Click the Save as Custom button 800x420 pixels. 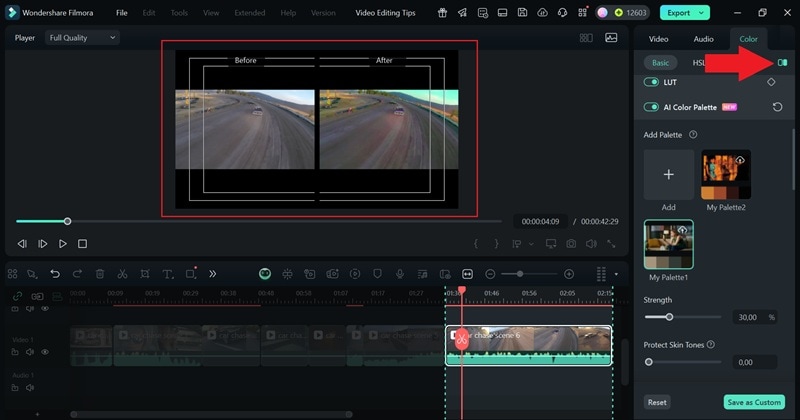pos(753,402)
